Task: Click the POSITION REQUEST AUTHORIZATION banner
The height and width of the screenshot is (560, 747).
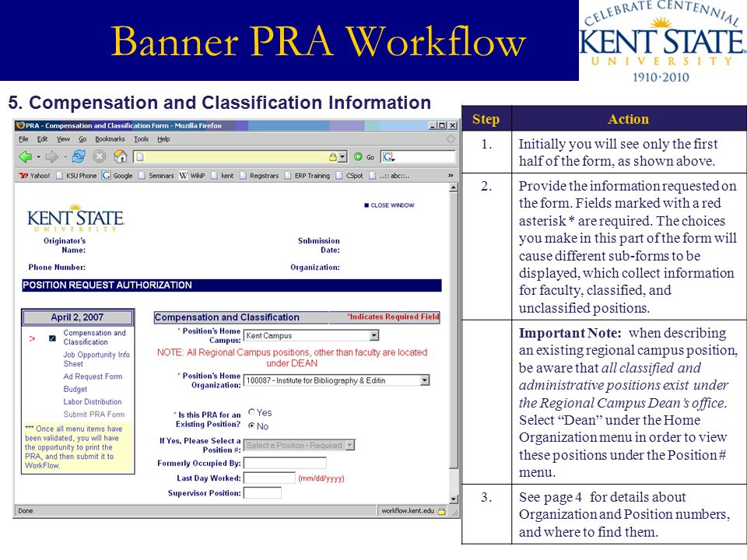Action: pyautogui.click(x=232, y=285)
